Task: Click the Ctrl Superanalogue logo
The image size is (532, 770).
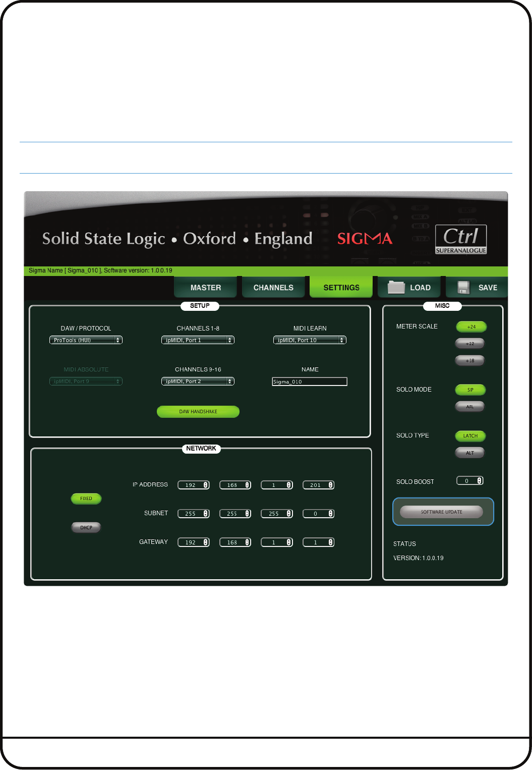Action: click(461, 239)
